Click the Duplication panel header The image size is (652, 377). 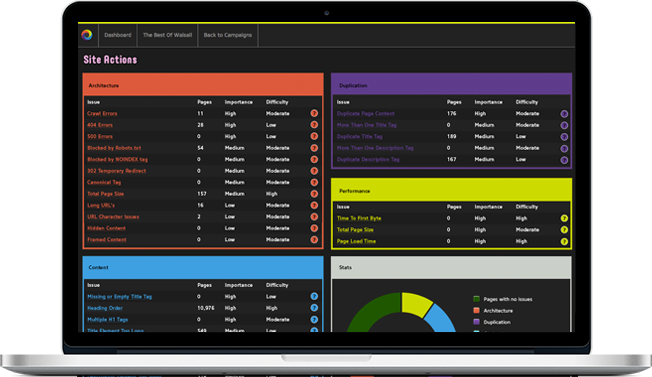452,85
